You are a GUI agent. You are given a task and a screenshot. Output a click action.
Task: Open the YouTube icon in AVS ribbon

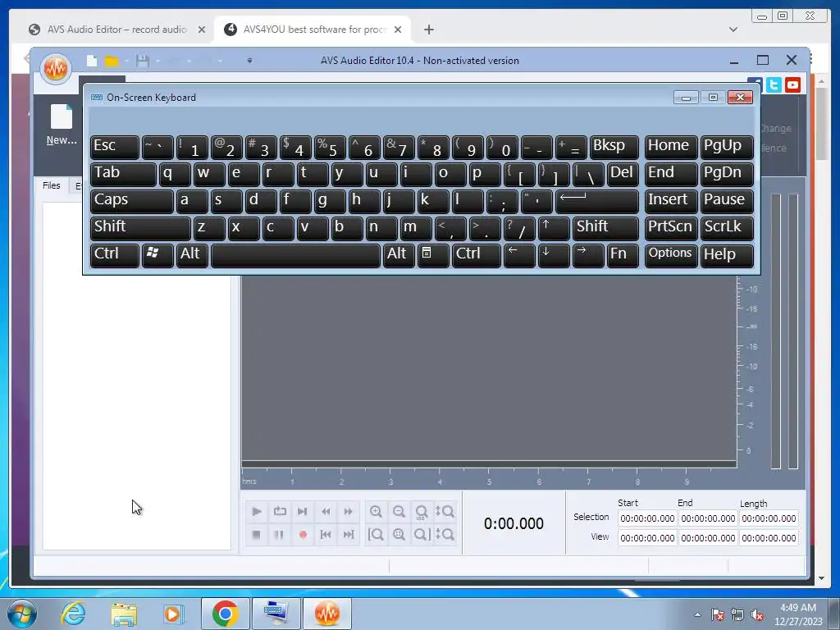pos(793,84)
